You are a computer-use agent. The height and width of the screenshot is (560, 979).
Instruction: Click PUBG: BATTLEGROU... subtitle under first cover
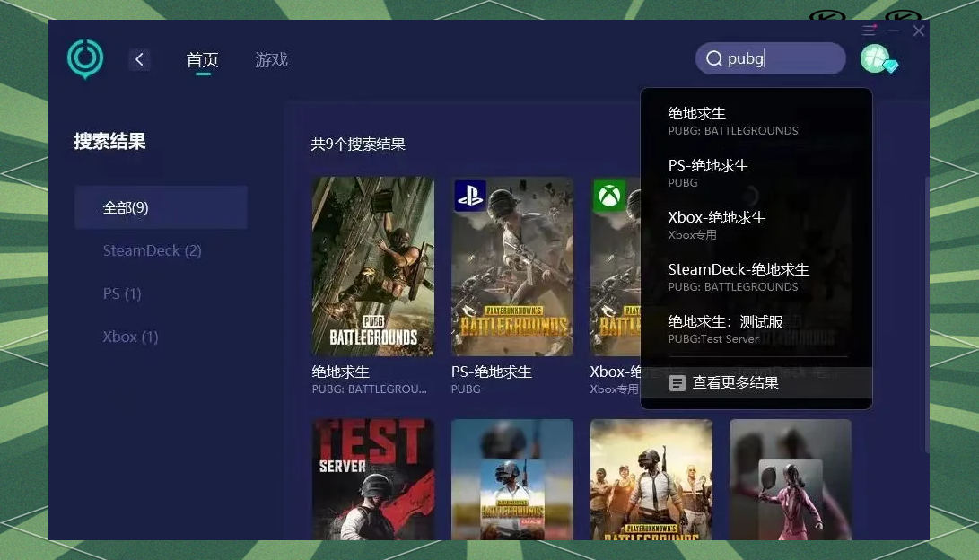click(369, 389)
